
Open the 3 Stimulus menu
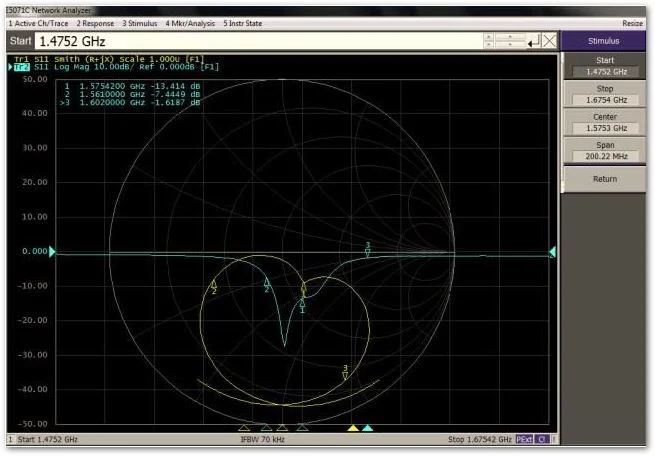pos(140,23)
